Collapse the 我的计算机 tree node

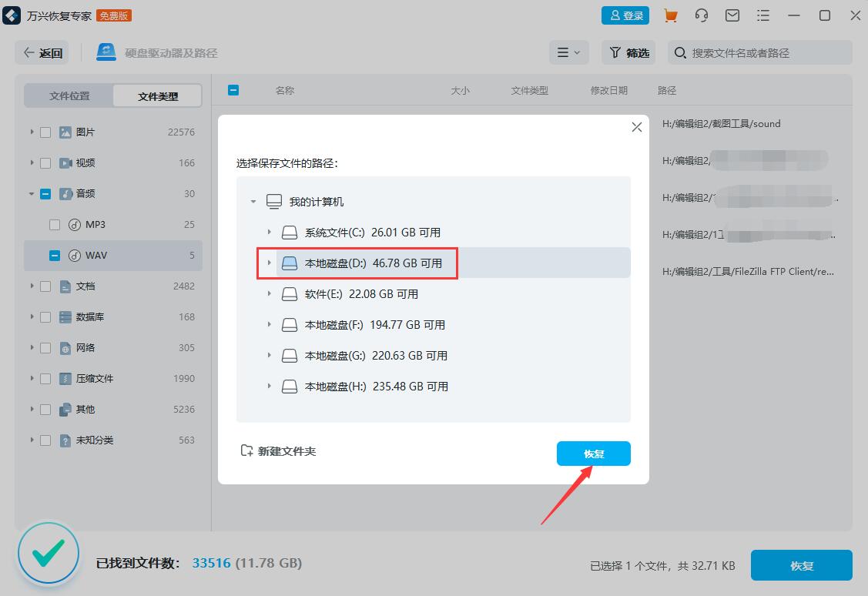tap(253, 202)
